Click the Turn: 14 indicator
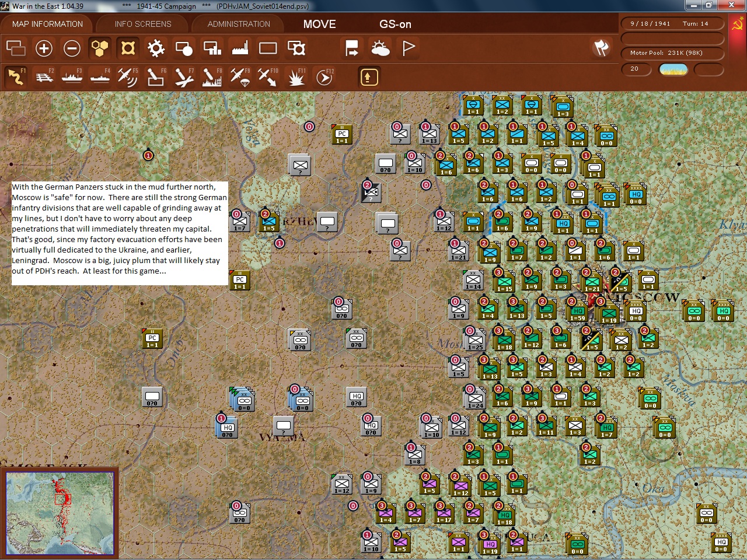The width and height of the screenshot is (747, 560). click(x=695, y=24)
